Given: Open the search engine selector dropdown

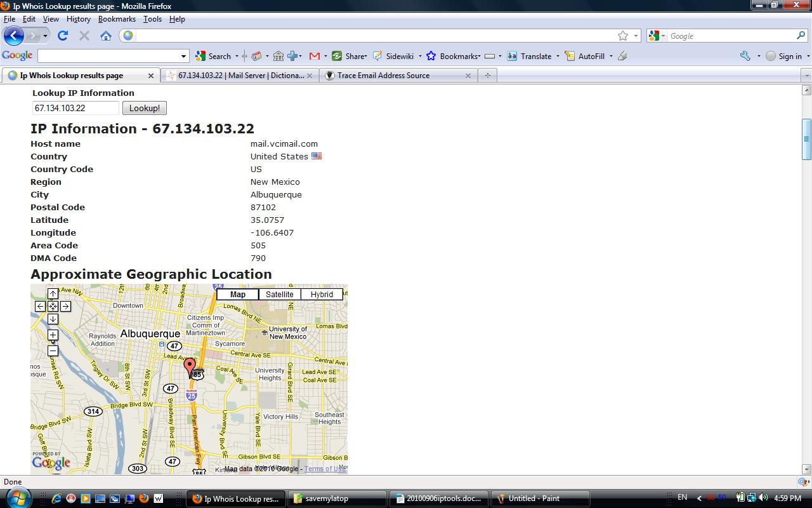Looking at the screenshot, I should pos(664,36).
